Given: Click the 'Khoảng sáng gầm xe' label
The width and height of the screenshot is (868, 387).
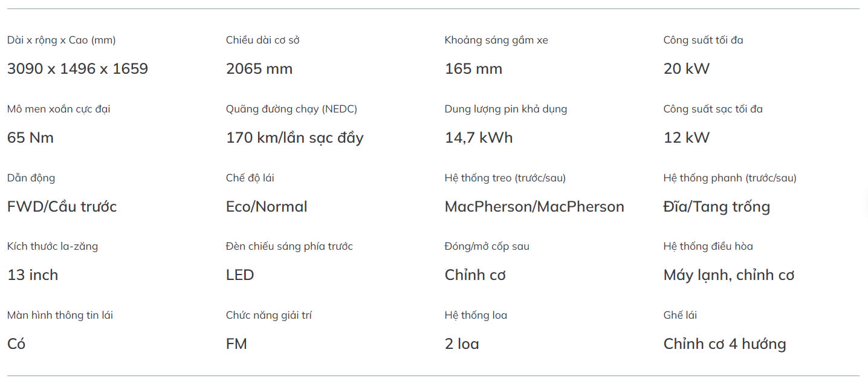Looking at the screenshot, I should pos(496,41).
